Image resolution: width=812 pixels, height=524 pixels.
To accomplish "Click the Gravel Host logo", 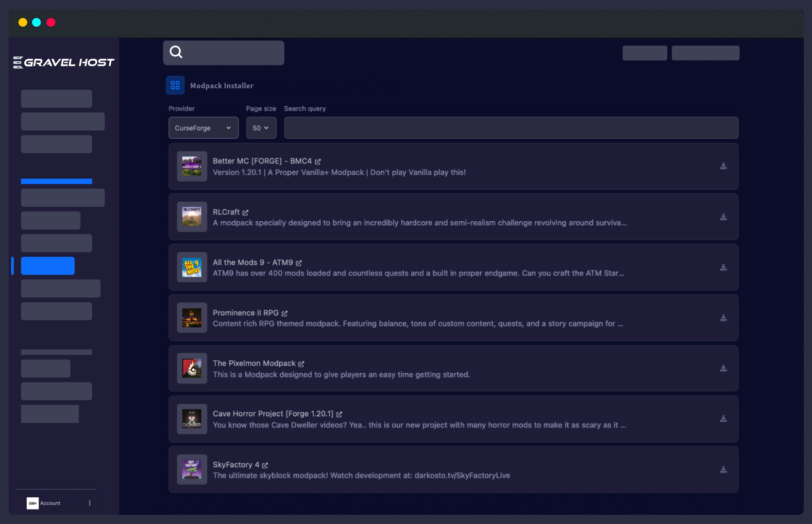I will (x=64, y=62).
